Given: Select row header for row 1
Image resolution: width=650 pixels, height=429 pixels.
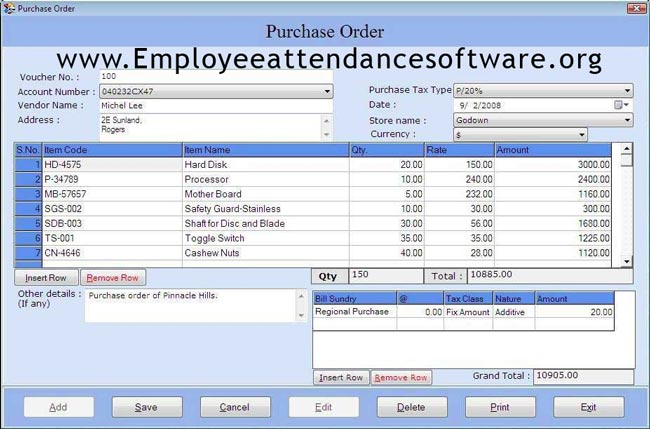Looking at the screenshot, I should tap(28, 165).
